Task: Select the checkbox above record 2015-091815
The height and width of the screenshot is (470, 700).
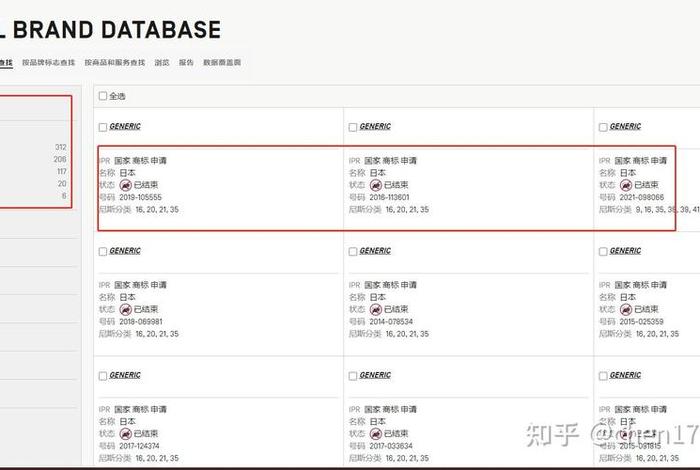Action: coord(603,376)
